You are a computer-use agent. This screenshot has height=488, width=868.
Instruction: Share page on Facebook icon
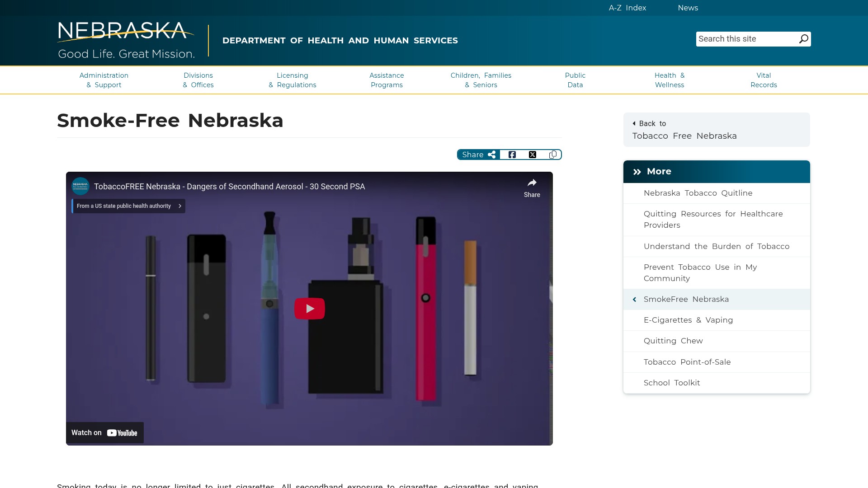(x=512, y=155)
